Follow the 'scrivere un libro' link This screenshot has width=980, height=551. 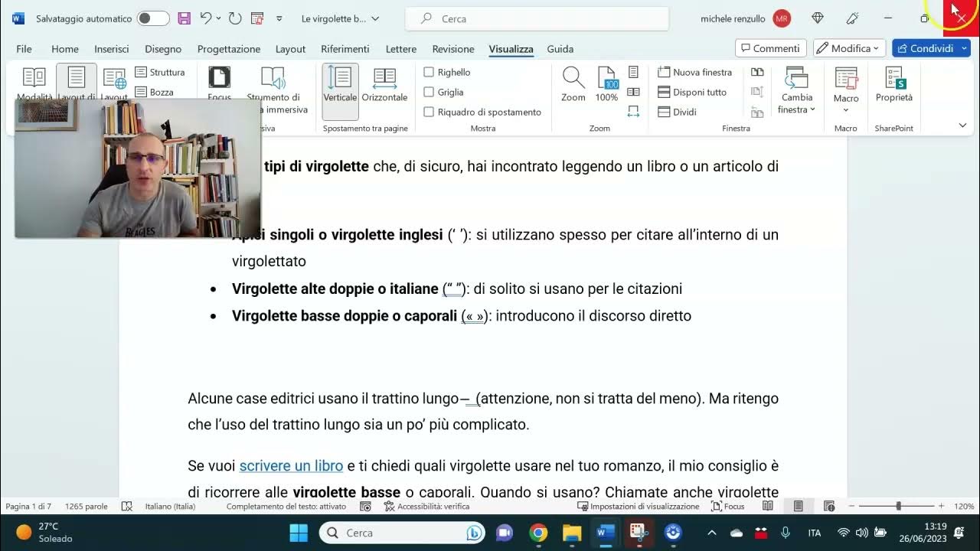[291, 465]
